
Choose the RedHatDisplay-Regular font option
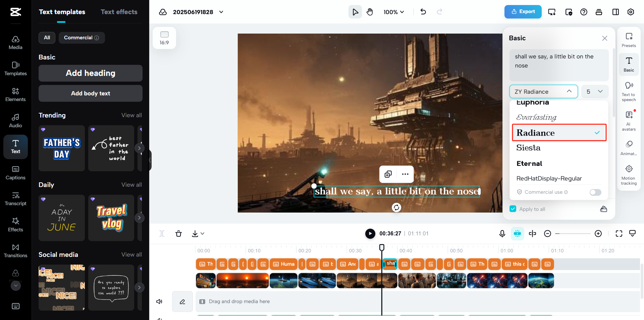[559, 178]
